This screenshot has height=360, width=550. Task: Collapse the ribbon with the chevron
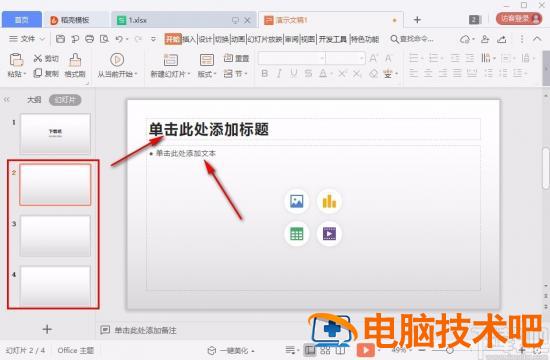coord(537,39)
